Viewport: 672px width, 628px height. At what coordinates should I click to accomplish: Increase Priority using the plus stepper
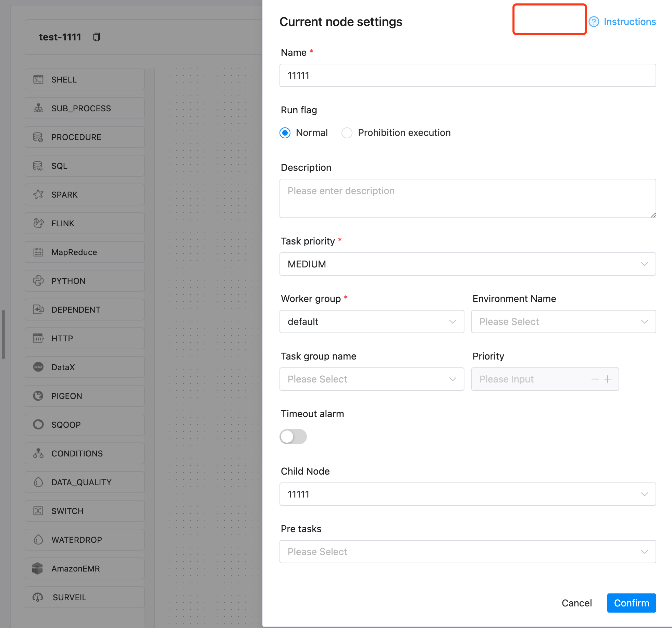pyautogui.click(x=608, y=379)
